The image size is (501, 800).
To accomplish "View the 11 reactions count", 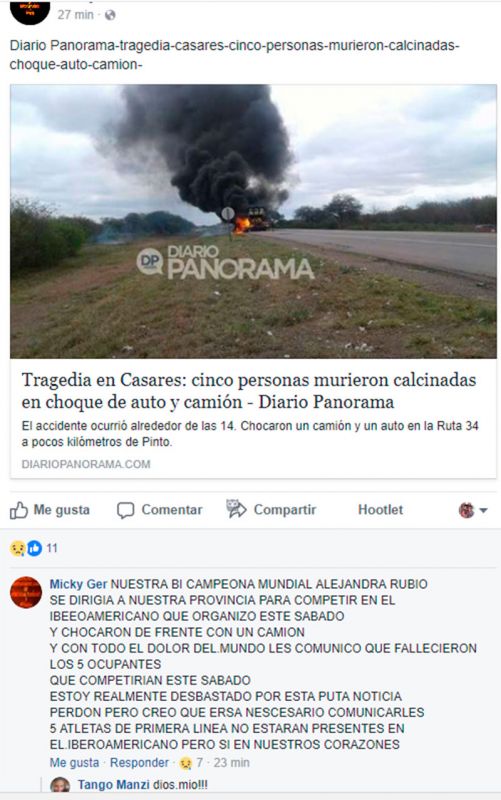I will (x=52, y=548).
